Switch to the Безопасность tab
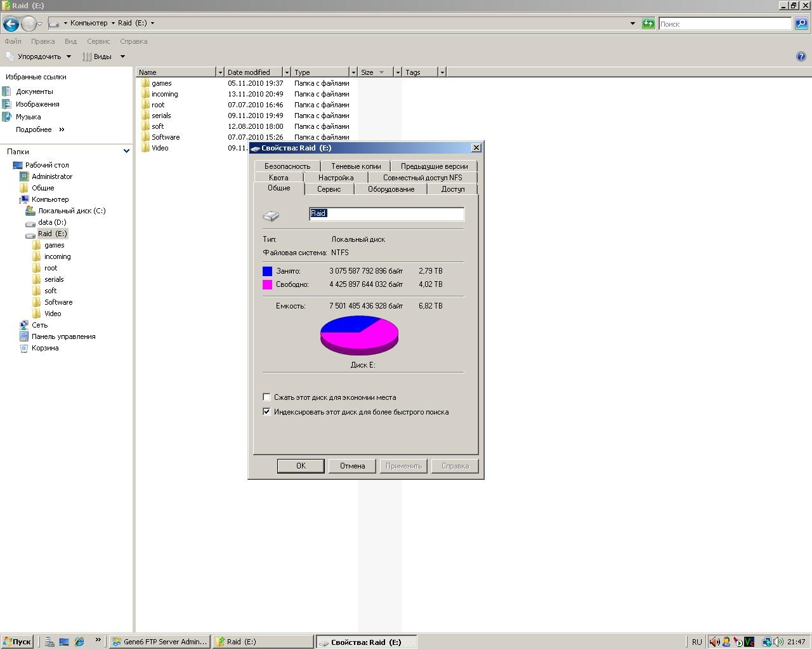This screenshot has width=812, height=650. [287, 166]
